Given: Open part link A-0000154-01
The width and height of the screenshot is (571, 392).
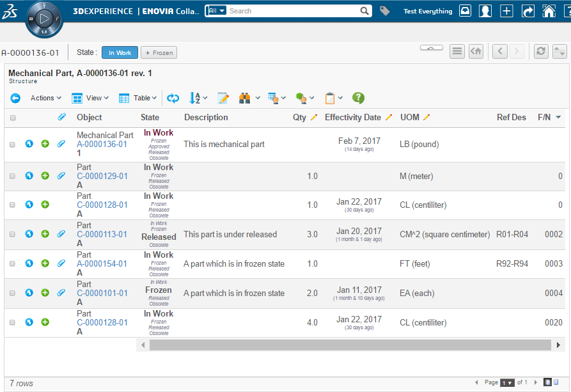Looking at the screenshot, I should tap(102, 263).
